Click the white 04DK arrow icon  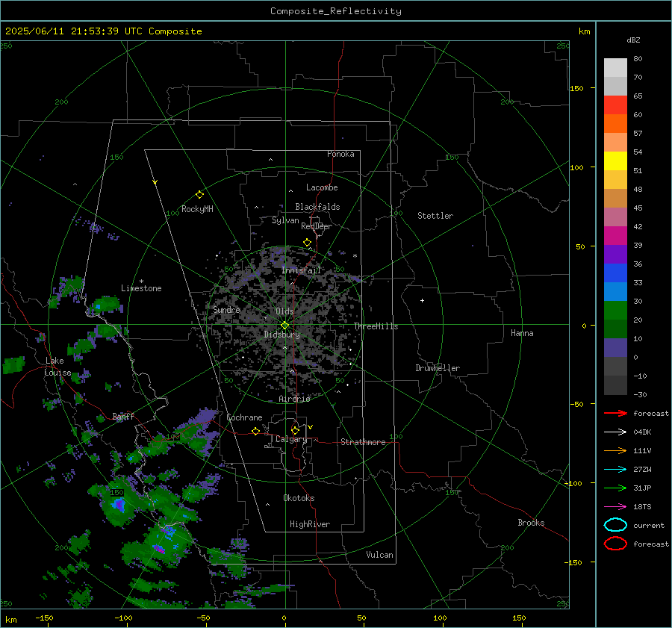coord(615,432)
